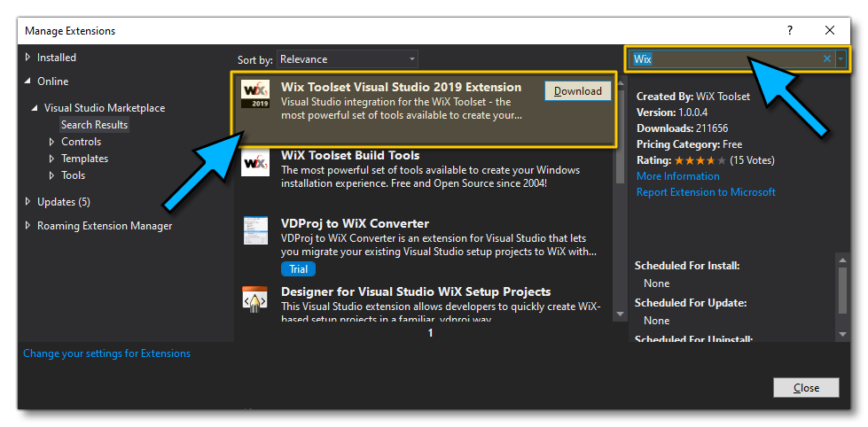The image size is (868, 427).
Task: Click the Wix Toolset 2019 extension icon
Action: tap(255, 95)
